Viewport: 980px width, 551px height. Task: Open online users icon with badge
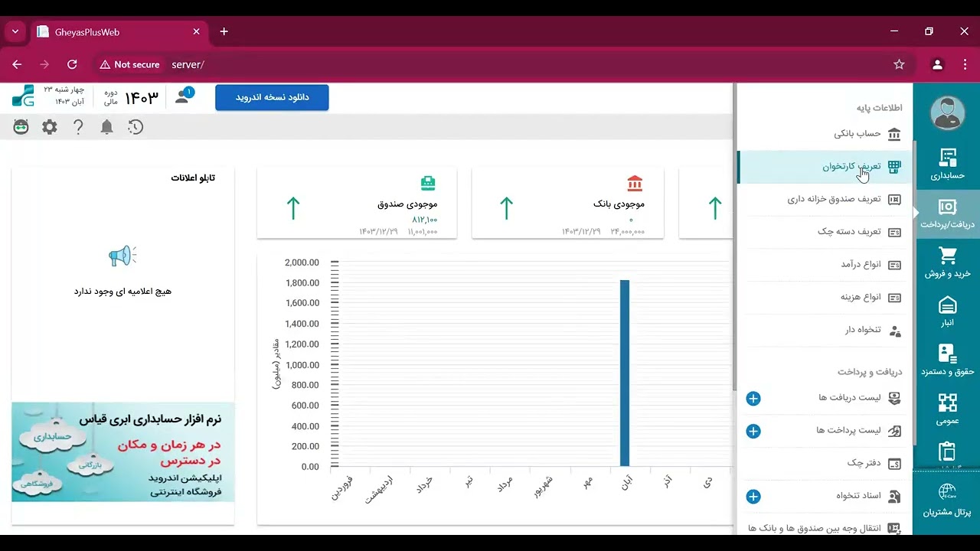point(183,96)
